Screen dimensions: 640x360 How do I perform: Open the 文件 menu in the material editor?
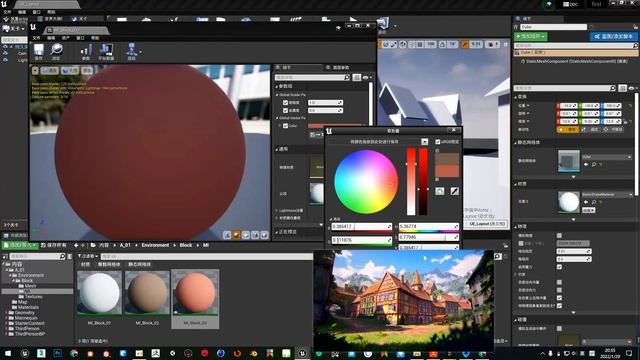coord(36,38)
